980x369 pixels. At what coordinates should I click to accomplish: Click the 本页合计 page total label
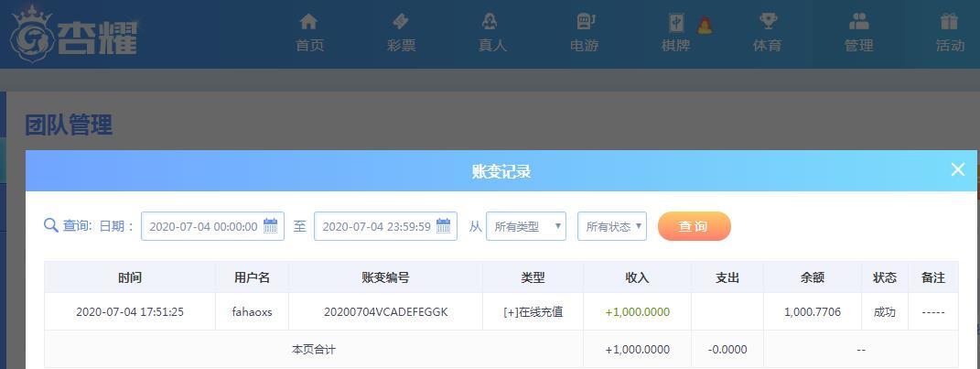click(x=313, y=350)
